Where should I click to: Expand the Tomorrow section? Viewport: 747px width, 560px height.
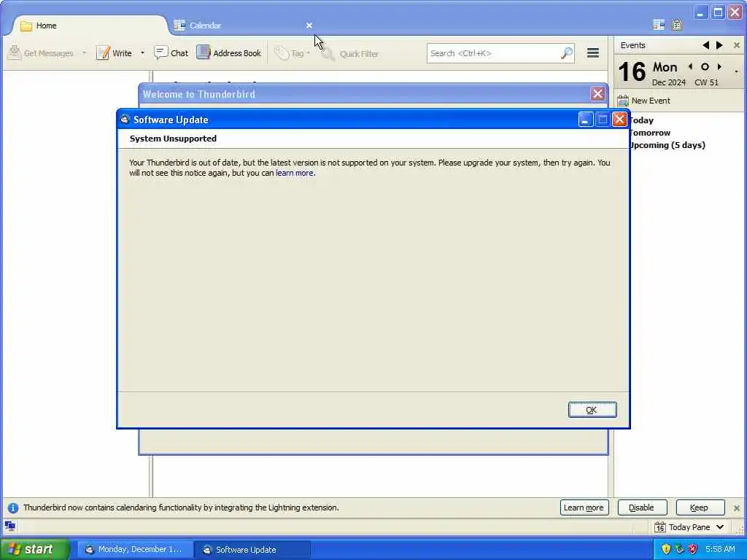point(649,133)
